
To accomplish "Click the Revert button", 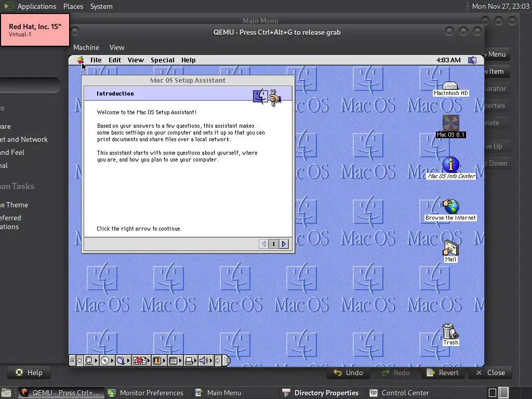I will [x=443, y=373].
